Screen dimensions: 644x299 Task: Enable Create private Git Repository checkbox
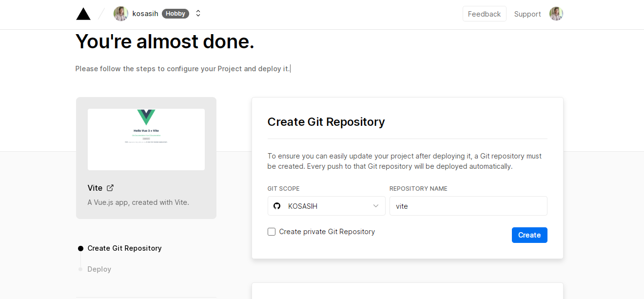pos(272,232)
